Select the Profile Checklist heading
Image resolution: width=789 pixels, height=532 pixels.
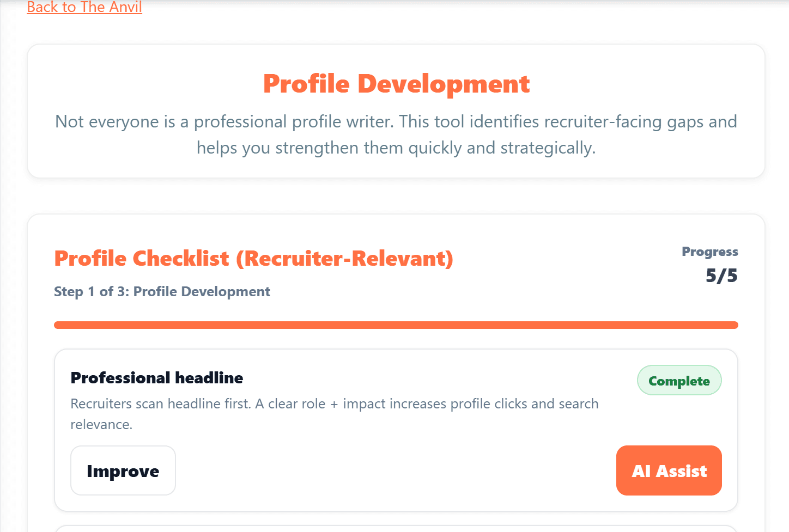[x=253, y=258]
